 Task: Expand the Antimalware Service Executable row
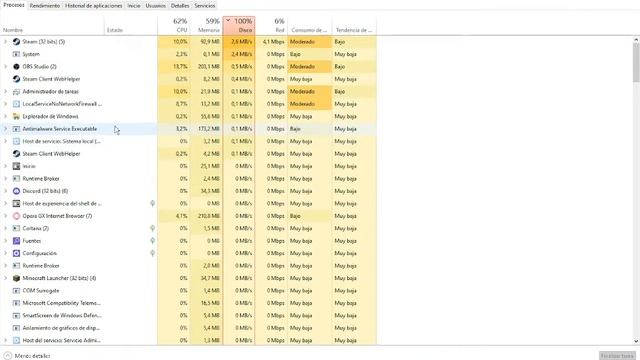(x=5, y=129)
